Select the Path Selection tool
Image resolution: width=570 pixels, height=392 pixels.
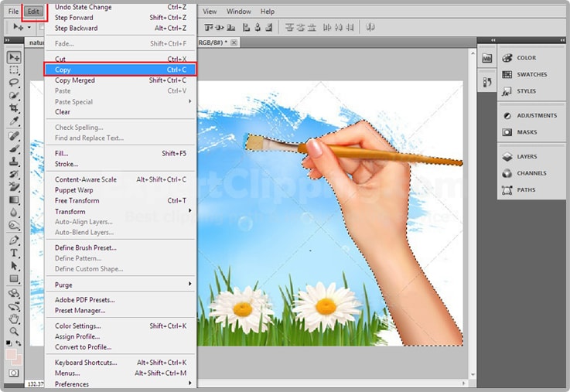14,266
